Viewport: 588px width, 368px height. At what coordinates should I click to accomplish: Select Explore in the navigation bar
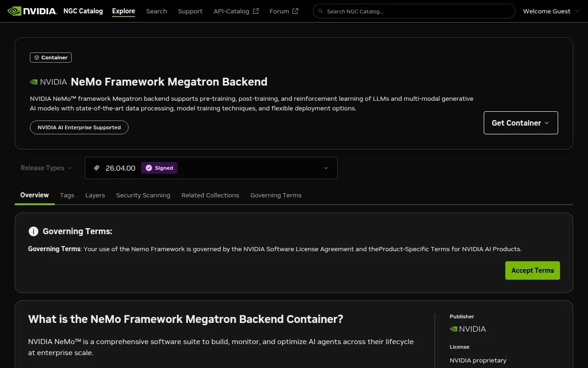click(x=123, y=11)
